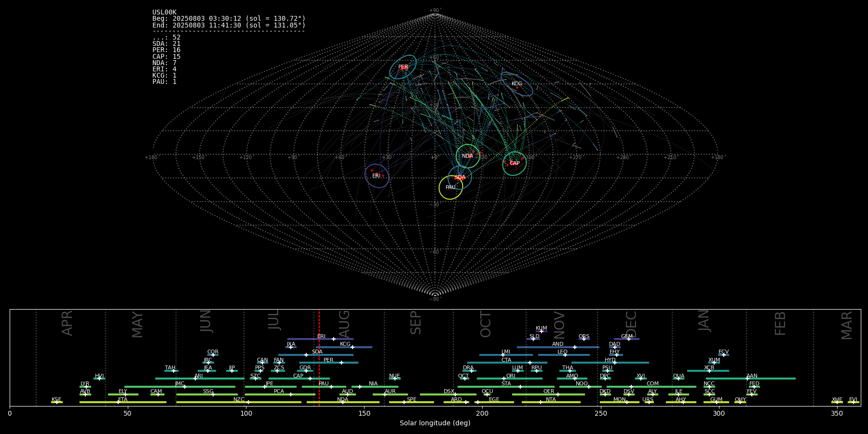Select the 'USL00K' station title text
The width and height of the screenshot is (868, 434).
click(164, 13)
